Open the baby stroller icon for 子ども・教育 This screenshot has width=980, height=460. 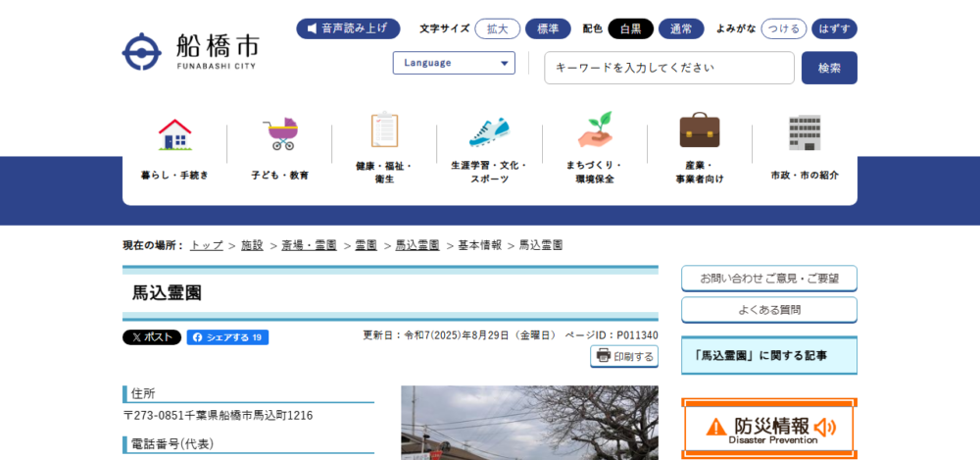(280, 134)
